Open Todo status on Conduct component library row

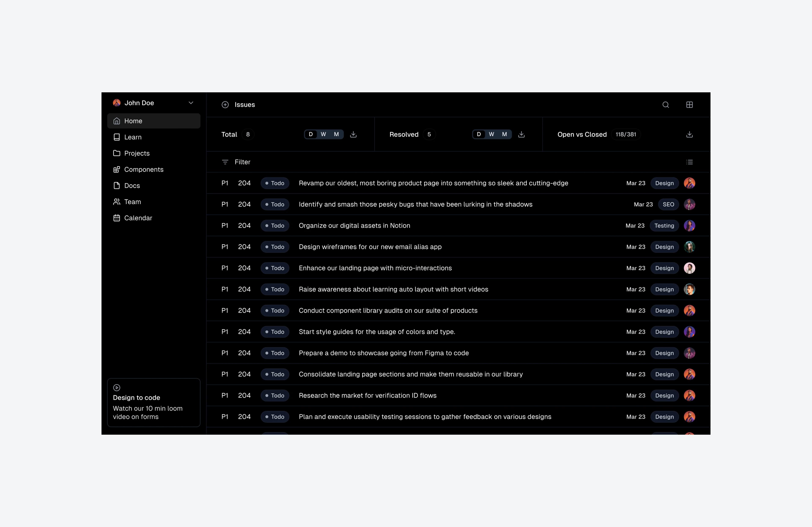[x=275, y=311]
